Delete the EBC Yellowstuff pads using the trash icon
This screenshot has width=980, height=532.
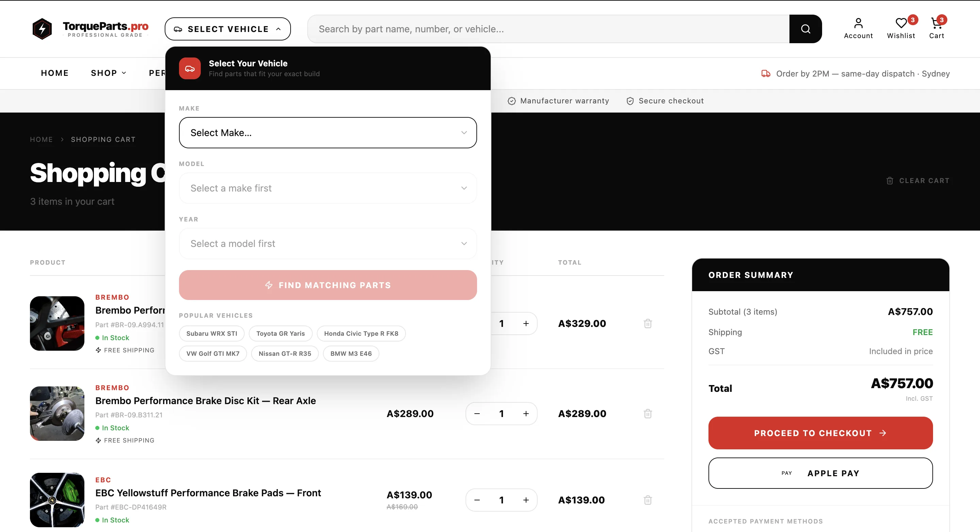[x=648, y=500]
